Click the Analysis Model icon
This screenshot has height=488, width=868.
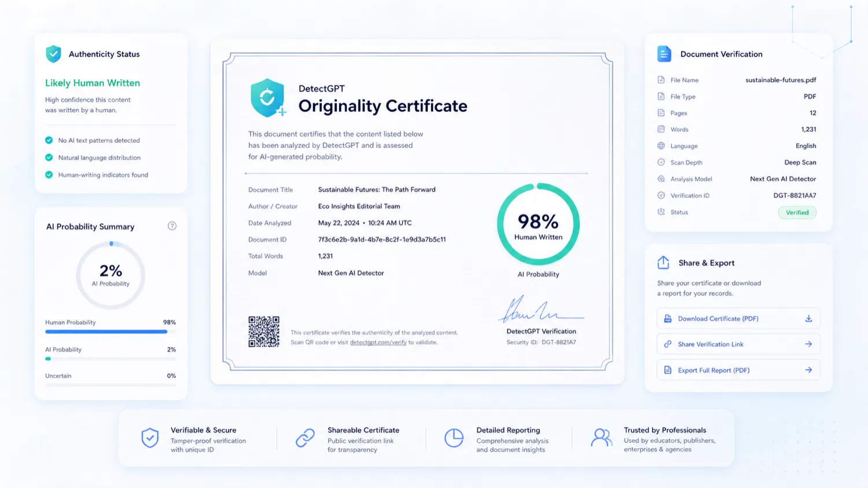point(661,179)
